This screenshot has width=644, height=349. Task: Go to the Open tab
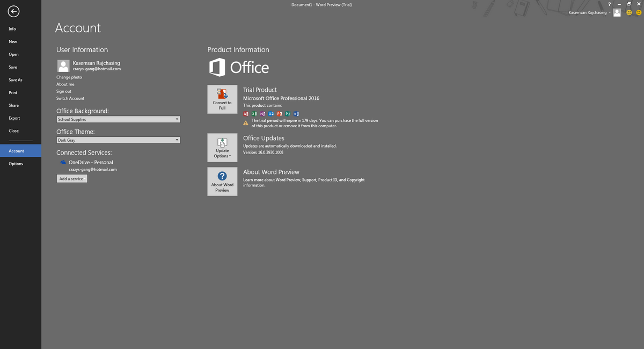click(20, 54)
